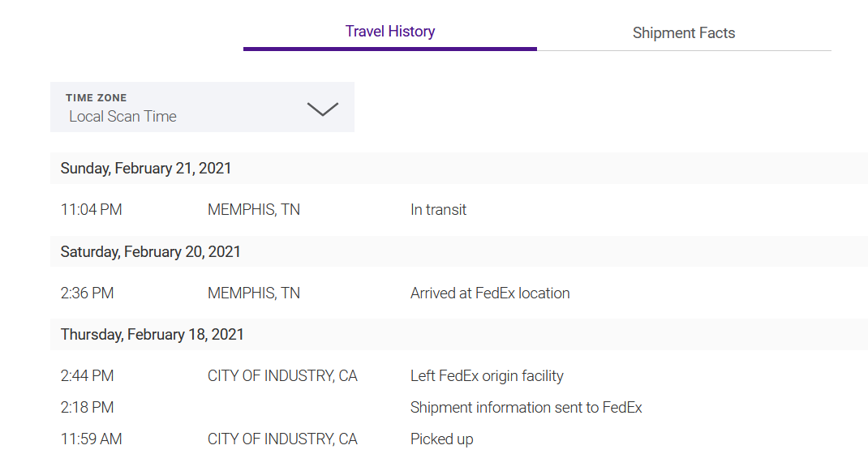This screenshot has height=471, width=868.
Task: Click the Sunday, February 21, 2021 header
Action: (x=146, y=168)
